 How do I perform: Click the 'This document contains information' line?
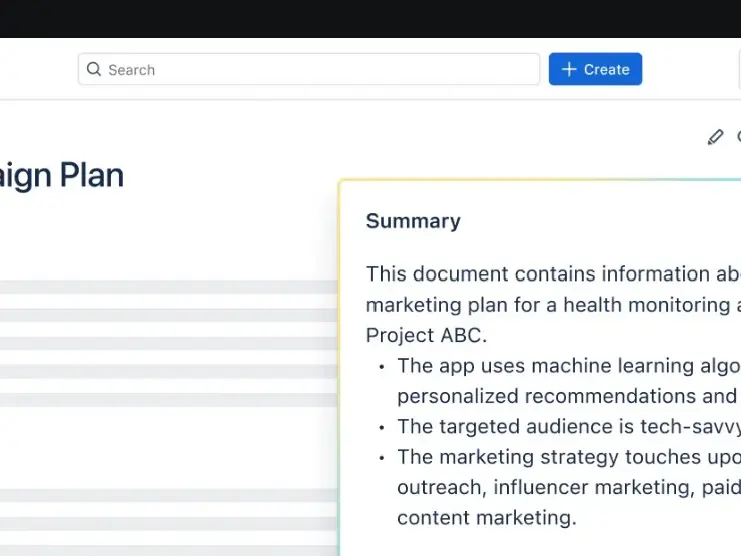[x=552, y=274]
